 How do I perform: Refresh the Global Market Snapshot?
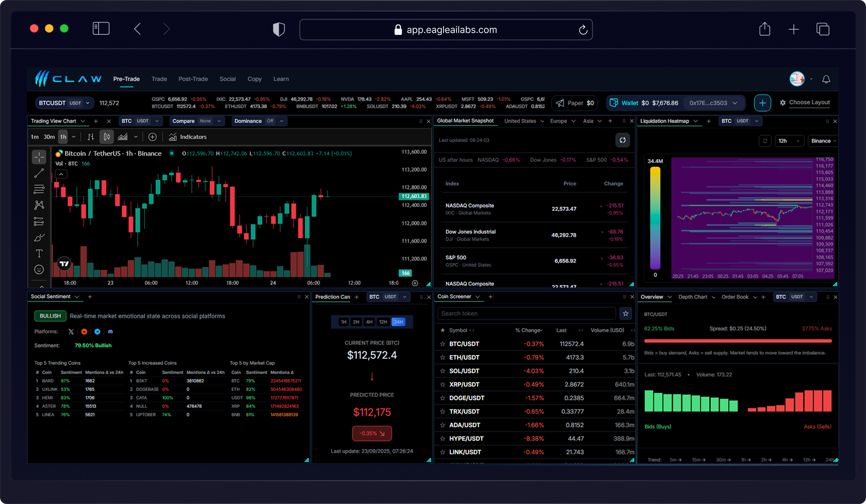(623, 140)
